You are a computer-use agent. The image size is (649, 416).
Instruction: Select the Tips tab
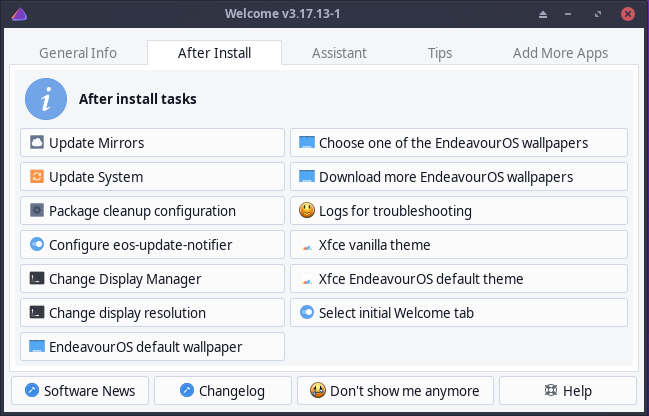click(x=440, y=53)
